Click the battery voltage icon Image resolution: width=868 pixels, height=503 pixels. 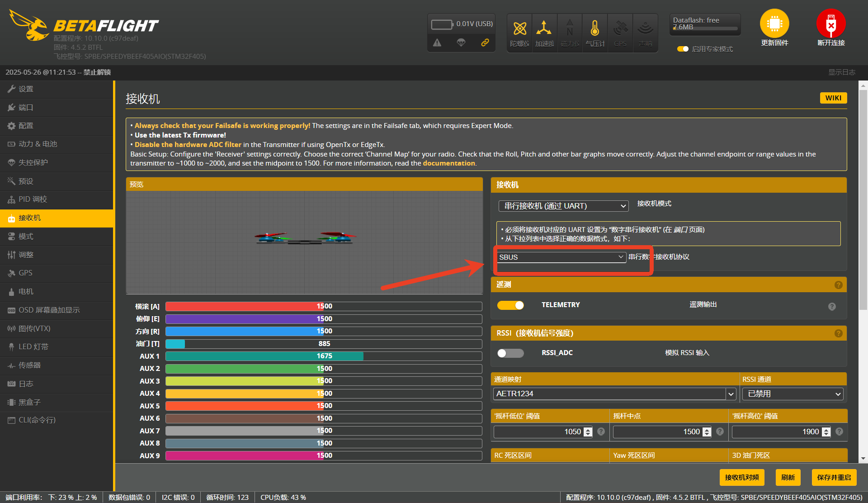click(x=442, y=24)
